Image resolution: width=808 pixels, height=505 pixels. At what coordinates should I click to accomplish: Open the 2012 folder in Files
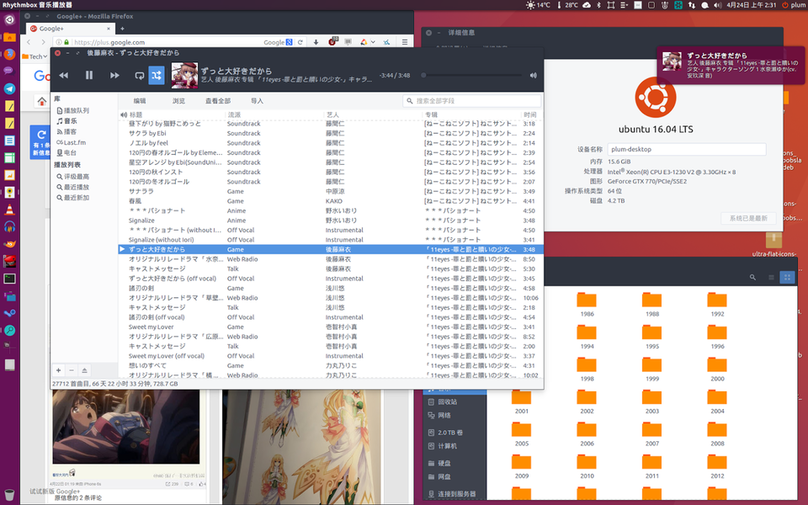[x=717, y=466]
